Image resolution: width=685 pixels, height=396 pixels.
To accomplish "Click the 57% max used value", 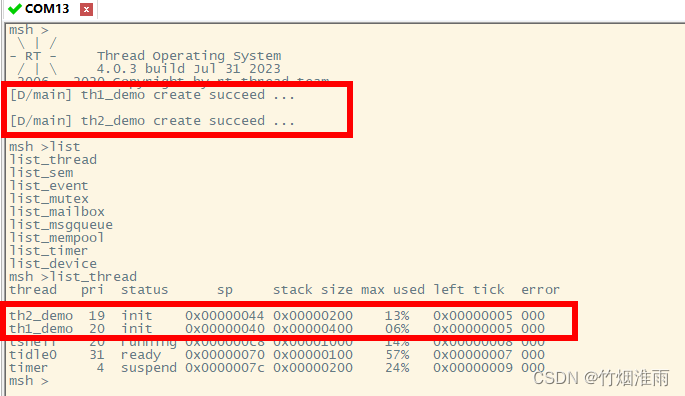I will 397,354.
